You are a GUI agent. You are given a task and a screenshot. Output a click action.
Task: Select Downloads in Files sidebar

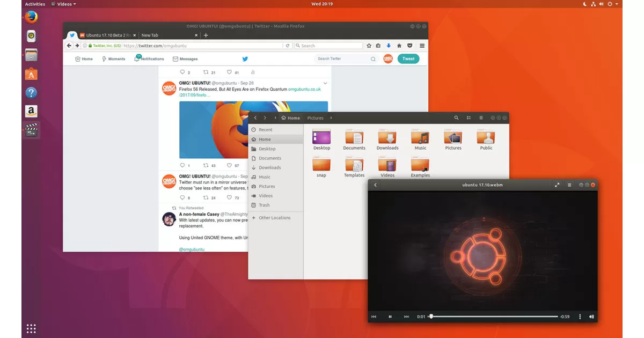tap(276, 167)
